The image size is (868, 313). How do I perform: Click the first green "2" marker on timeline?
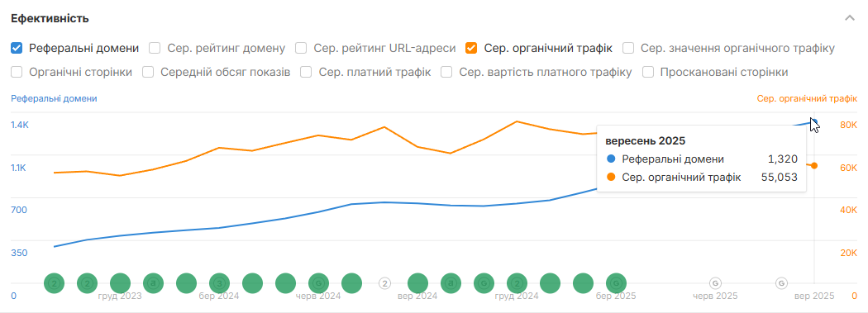(x=55, y=283)
